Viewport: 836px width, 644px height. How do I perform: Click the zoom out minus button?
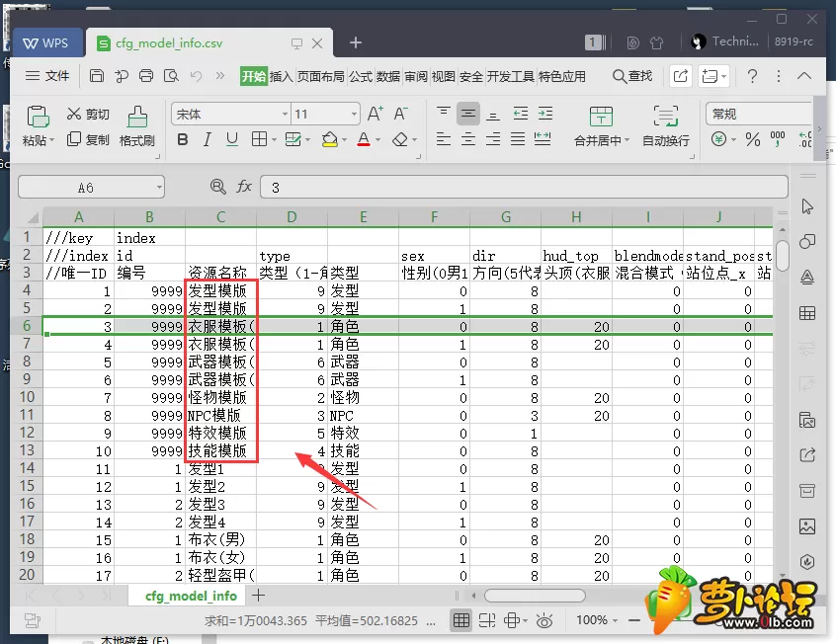633,620
